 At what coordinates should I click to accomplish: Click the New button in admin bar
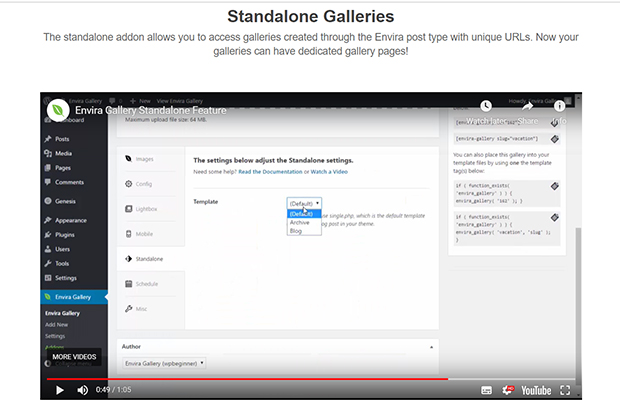pos(140,101)
